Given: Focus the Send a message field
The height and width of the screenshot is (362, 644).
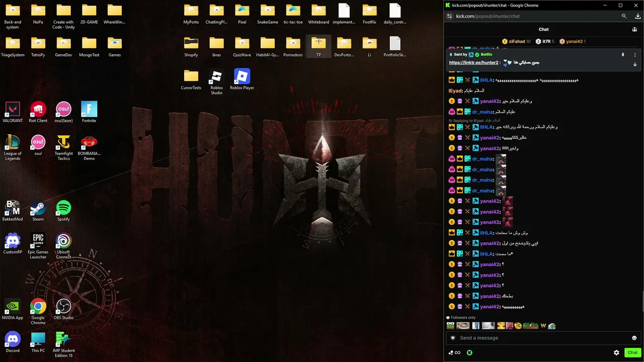Looking at the screenshot, I should coord(543,338).
